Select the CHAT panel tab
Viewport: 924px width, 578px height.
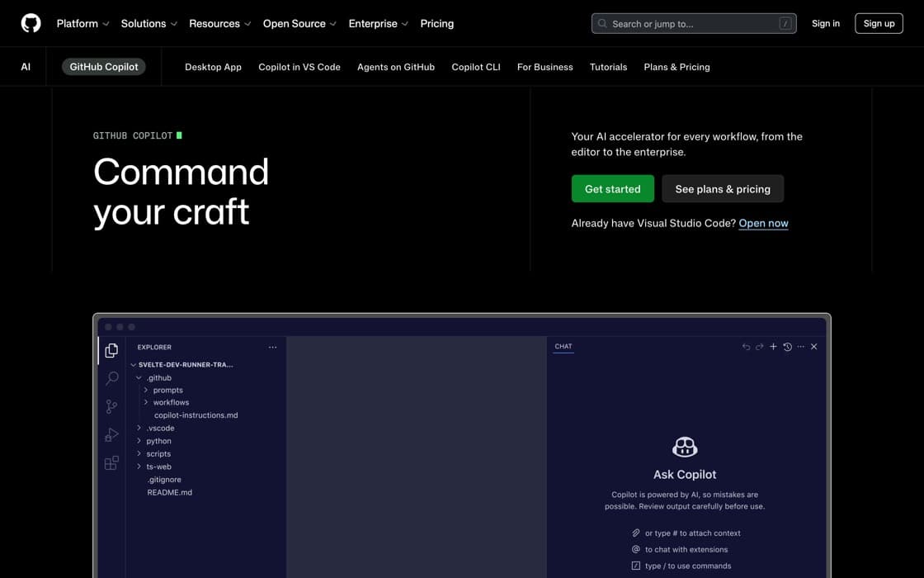coord(563,347)
